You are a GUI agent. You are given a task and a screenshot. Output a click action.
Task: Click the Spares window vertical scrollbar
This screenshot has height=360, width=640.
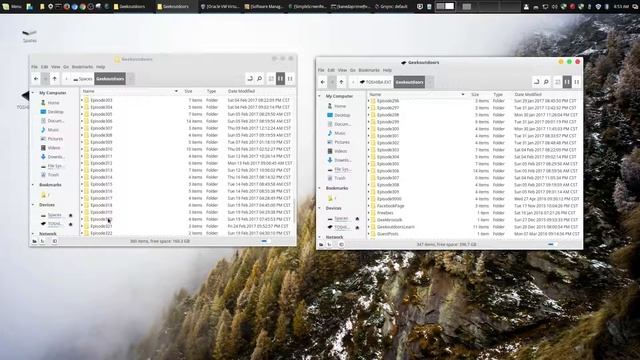pyautogui.click(x=294, y=211)
